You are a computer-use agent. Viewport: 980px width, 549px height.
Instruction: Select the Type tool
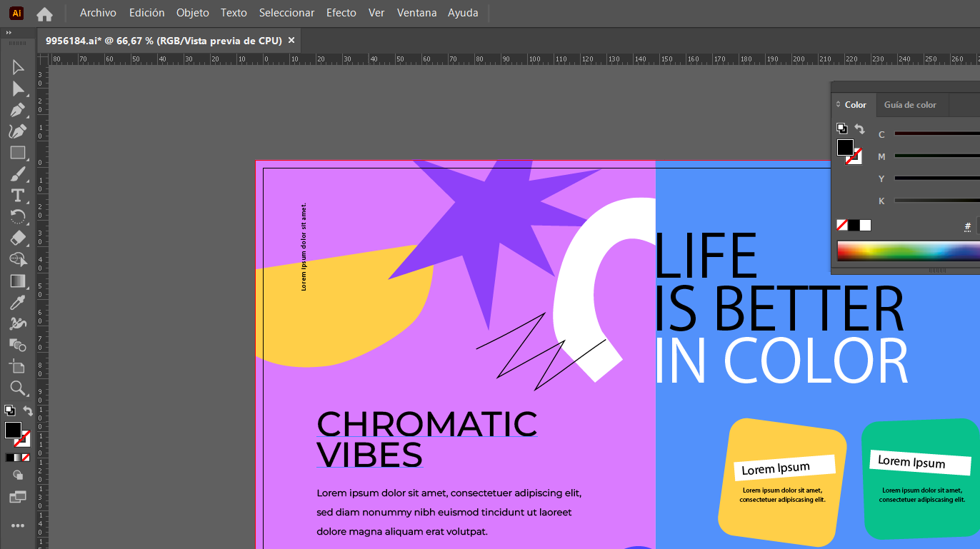tap(18, 196)
